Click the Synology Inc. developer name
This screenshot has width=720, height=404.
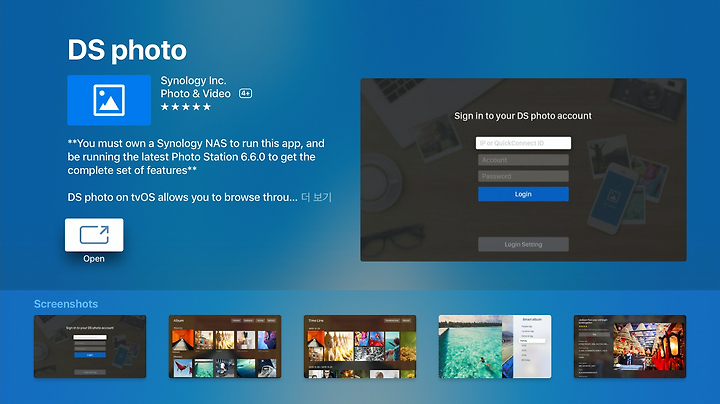(x=193, y=80)
